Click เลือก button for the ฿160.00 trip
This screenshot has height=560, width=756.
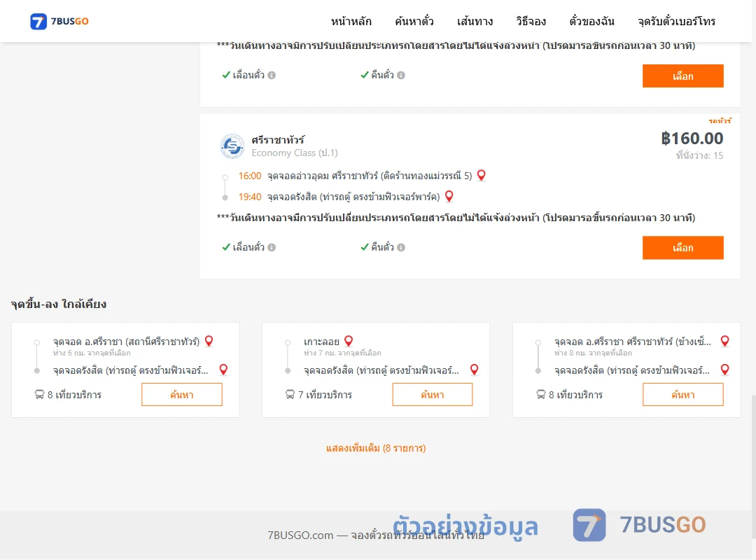(x=682, y=247)
